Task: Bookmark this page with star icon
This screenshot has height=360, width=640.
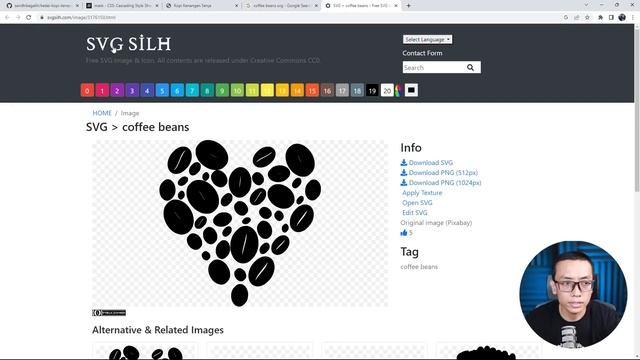Action: (x=587, y=18)
